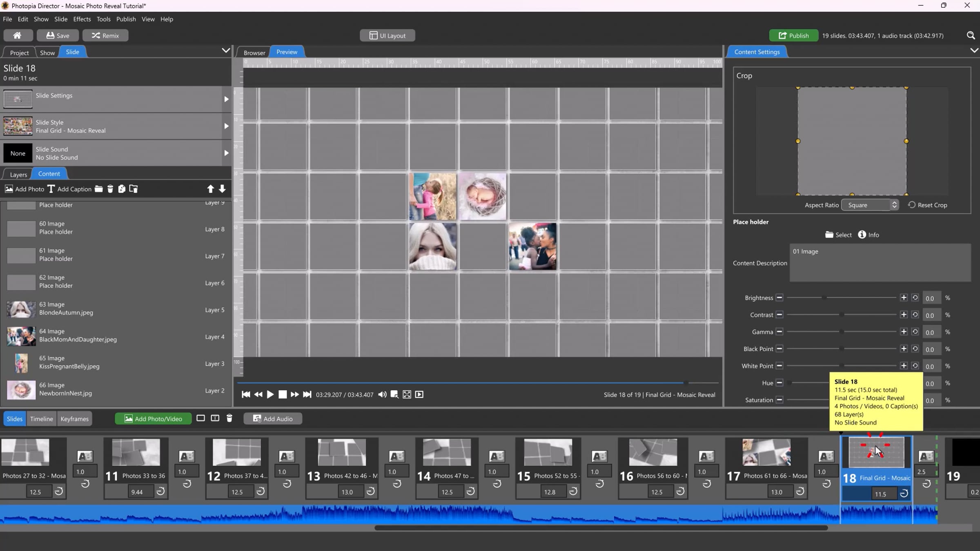Reset the Black Point value

click(915, 349)
